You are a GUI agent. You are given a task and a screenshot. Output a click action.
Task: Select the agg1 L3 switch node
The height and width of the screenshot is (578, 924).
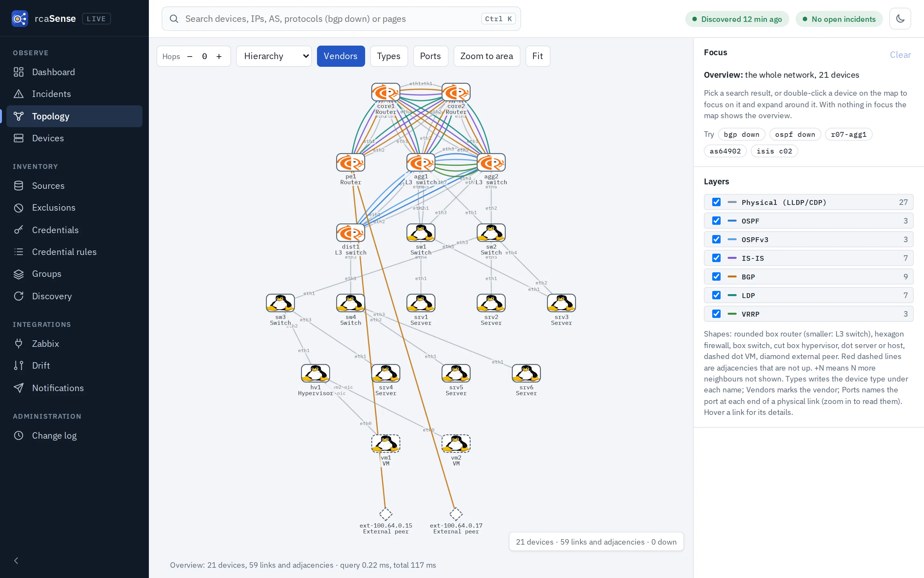point(421,162)
